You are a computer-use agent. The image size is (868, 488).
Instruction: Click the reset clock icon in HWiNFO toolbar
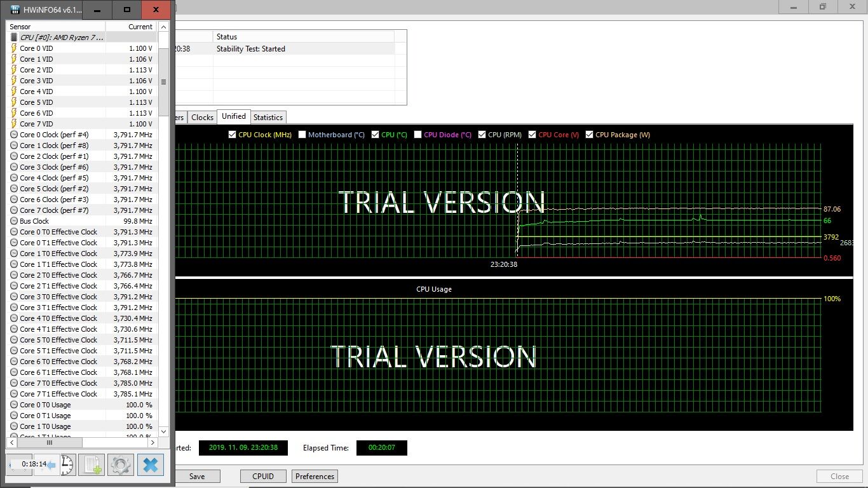click(68, 464)
